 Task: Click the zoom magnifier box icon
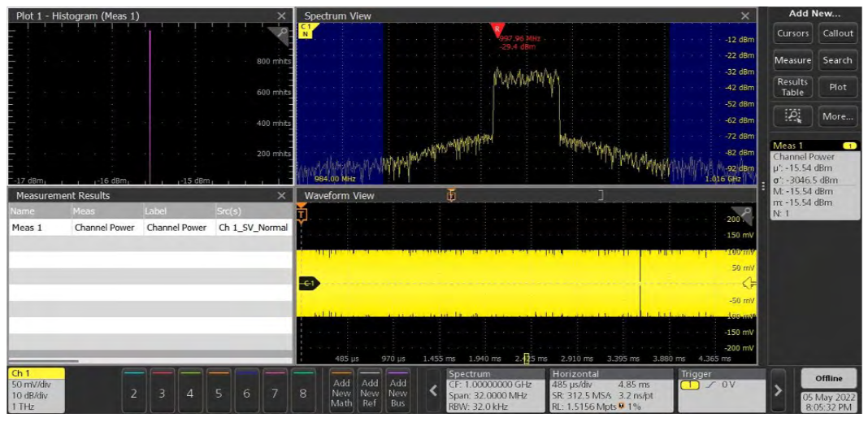[792, 116]
